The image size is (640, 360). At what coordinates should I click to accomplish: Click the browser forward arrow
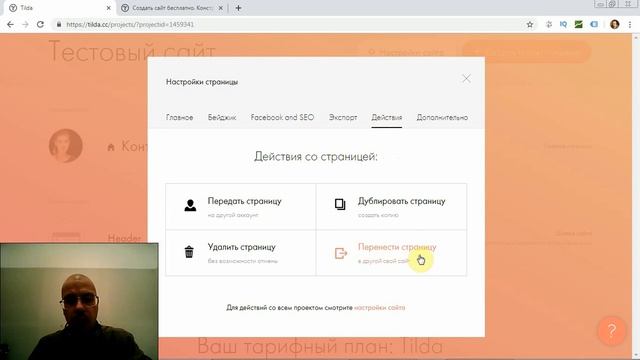pos(25,24)
